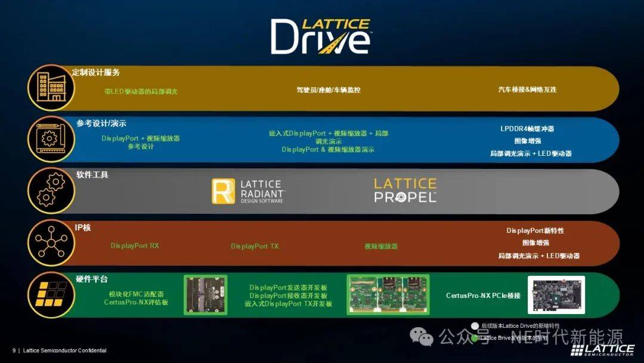Open the FMC adapter board thumbnail
This screenshot has width=644, height=363.
click(205, 295)
